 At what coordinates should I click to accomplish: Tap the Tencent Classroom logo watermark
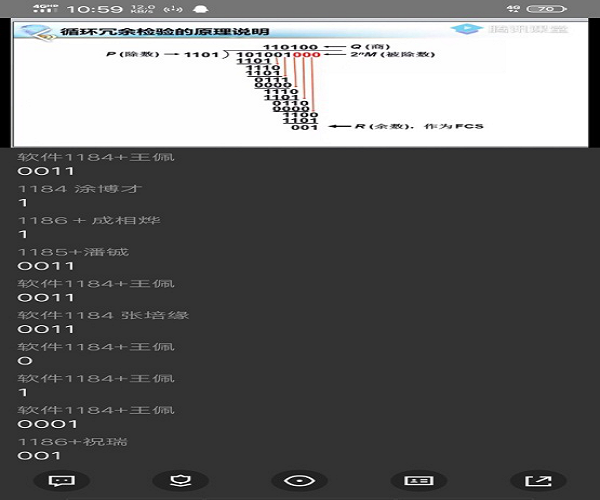[x=522, y=30]
